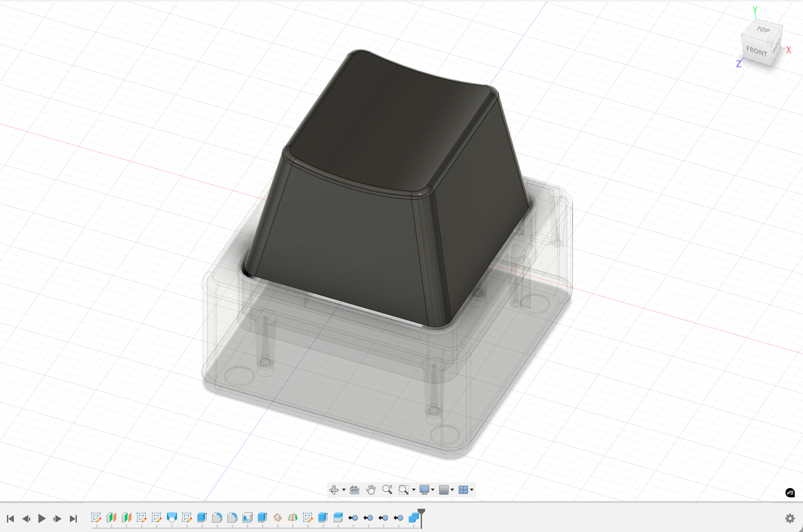
Task: Select the first arrow-circle feature in timeline
Action: tap(353, 518)
